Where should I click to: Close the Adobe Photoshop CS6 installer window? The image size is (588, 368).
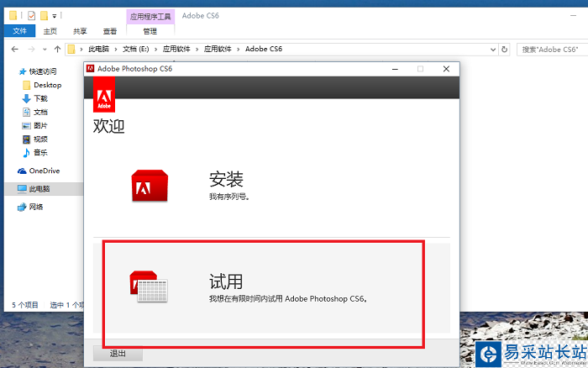pyautogui.click(x=446, y=69)
